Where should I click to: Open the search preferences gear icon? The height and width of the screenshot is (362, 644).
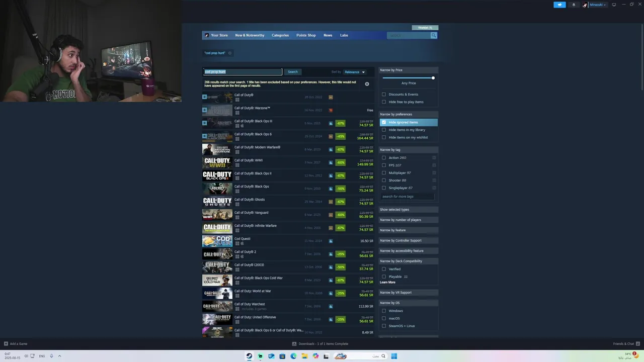367,84
